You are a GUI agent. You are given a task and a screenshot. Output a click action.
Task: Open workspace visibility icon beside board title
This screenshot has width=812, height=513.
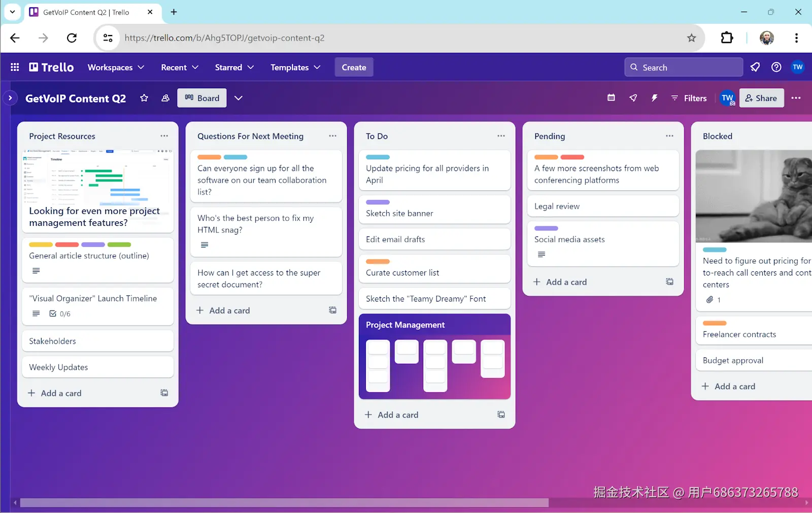(x=165, y=98)
